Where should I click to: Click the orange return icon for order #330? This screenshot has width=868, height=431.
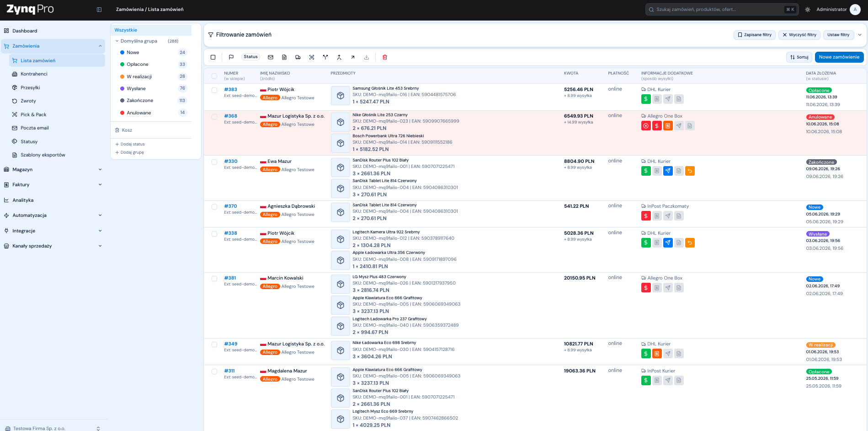click(x=690, y=171)
